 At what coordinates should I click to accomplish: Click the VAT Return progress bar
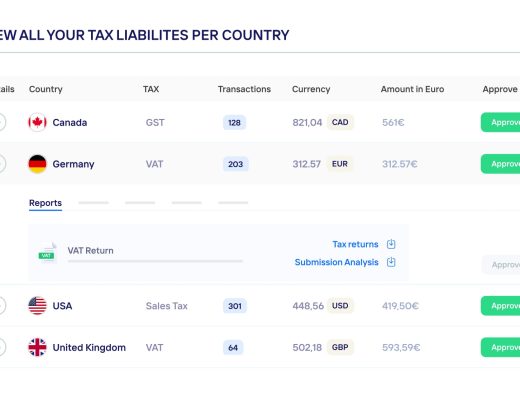[x=155, y=261]
